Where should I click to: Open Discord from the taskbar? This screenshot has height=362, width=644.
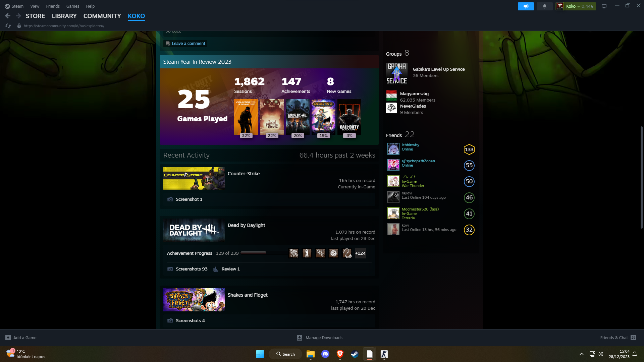[x=325, y=354]
